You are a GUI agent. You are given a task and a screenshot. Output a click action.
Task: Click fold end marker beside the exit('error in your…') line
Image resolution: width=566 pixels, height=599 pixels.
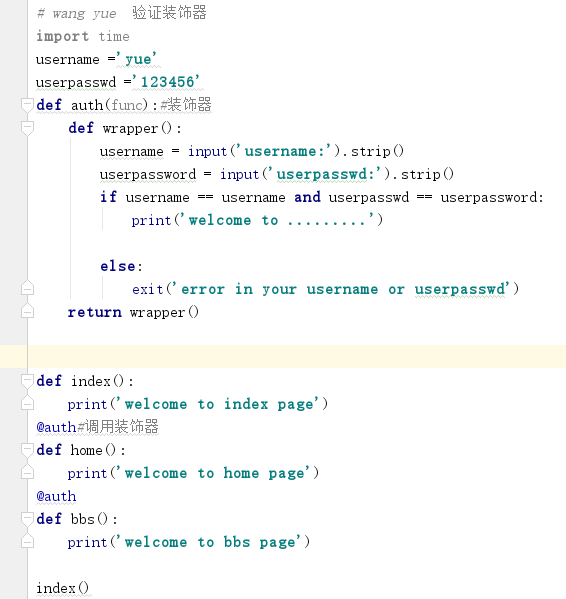[x=27, y=288]
